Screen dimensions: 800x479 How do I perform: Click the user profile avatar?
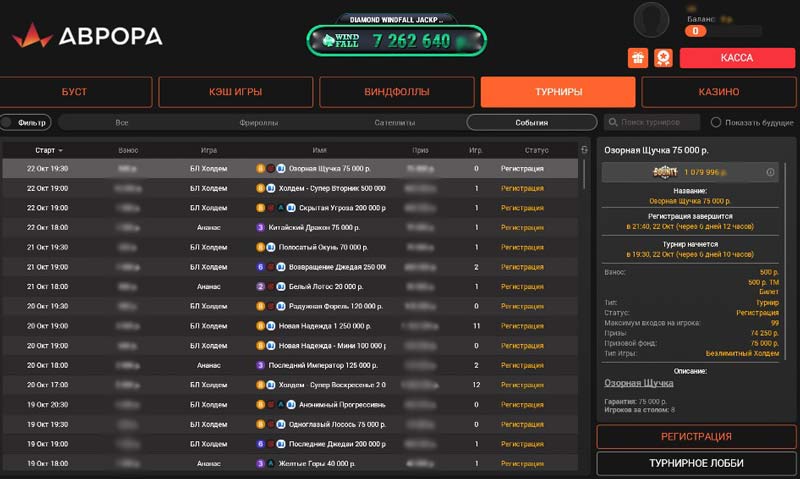click(652, 21)
